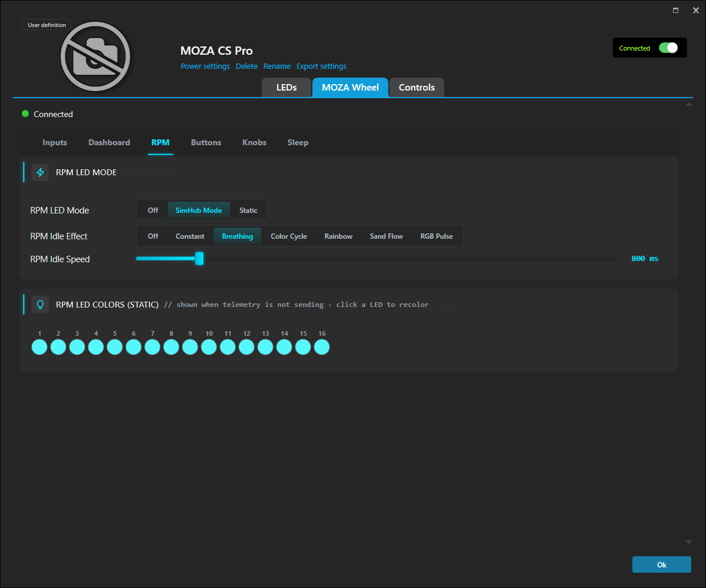The image size is (706, 588).
Task: Open the Inputs sub-tab
Action: [x=55, y=143]
